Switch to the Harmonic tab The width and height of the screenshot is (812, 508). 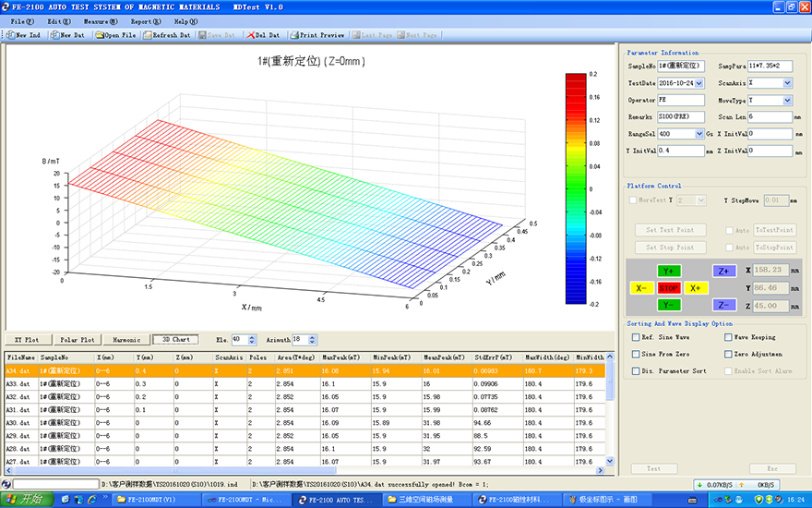[x=126, y=340]
